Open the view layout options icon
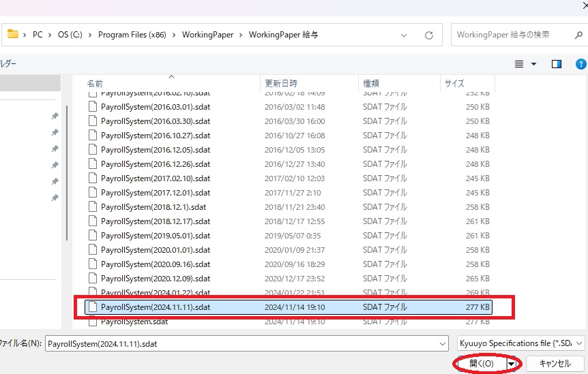This screenshot has height=374, width=588. point(519,64)
